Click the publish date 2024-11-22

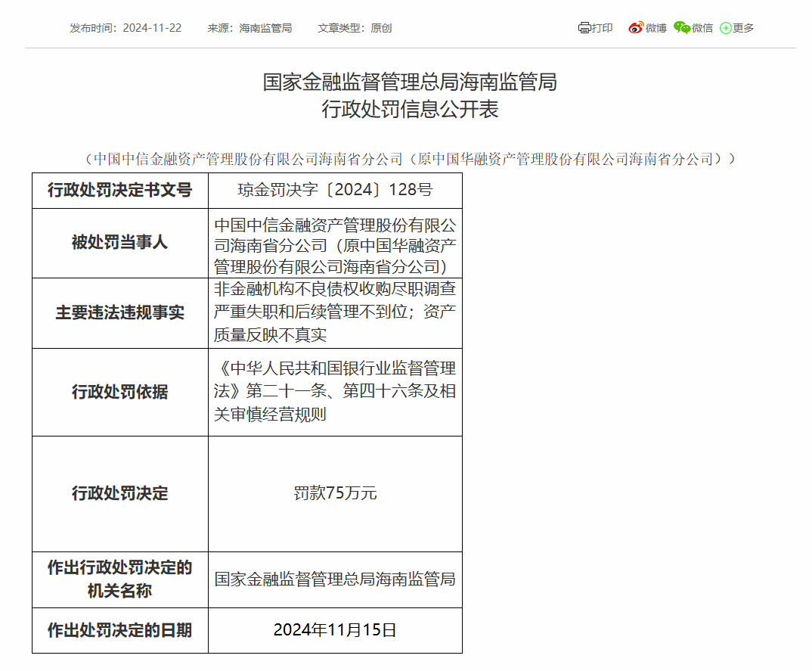152,28
